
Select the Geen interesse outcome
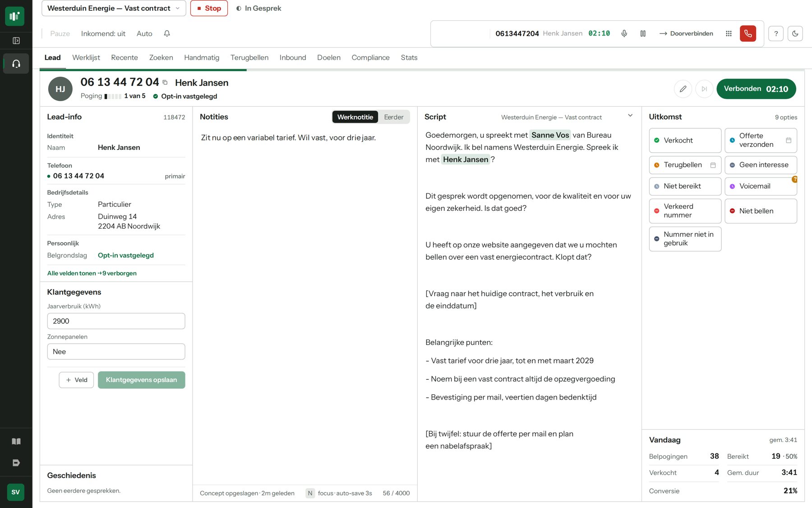[761, 165]
